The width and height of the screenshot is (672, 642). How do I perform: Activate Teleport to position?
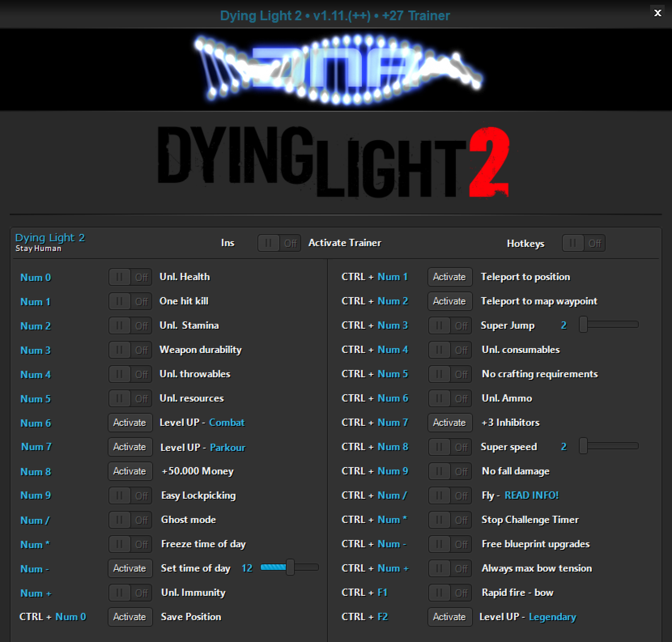coord(450,277)
